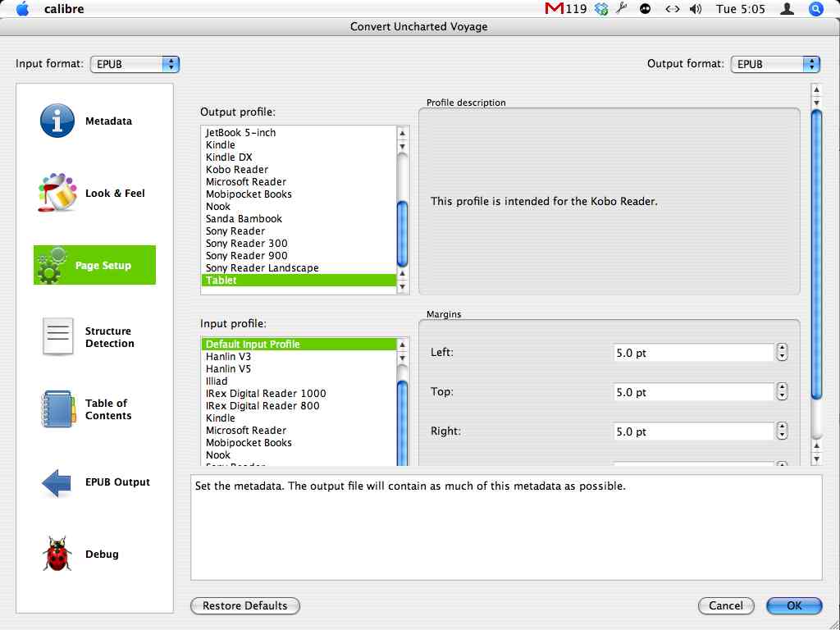Viewport: 840px width, 630px height.
Task: Select Hanlin V3 input profile
Action: 299,356
